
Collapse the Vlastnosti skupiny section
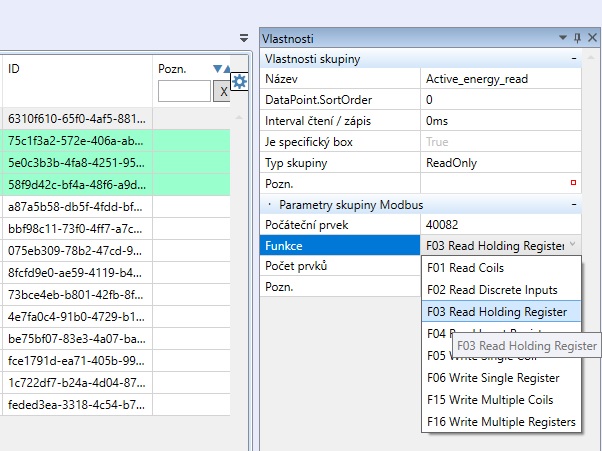[574, 59]
